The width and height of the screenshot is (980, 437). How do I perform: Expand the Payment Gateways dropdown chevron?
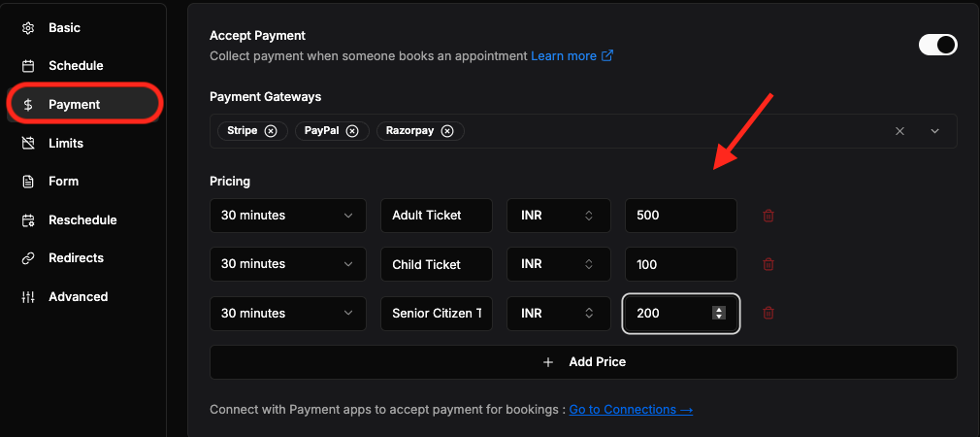(935, 131)
